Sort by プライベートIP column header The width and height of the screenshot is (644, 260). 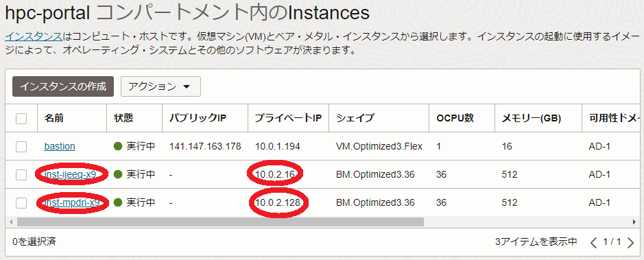click(288, 118)
